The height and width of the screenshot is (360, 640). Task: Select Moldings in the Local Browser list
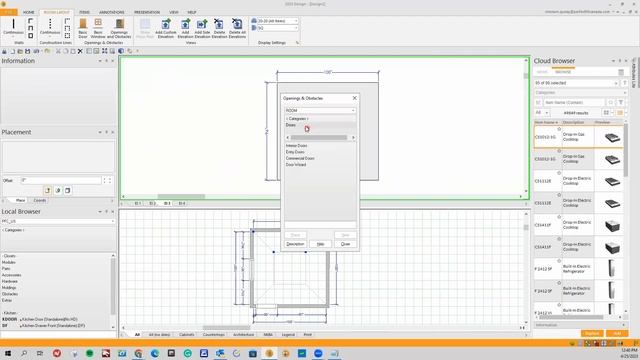tap(9, 288)
